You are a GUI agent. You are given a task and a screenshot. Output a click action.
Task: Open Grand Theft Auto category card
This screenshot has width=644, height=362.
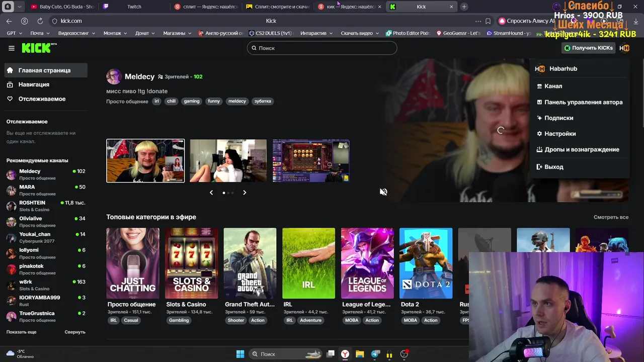coord(250,263)
